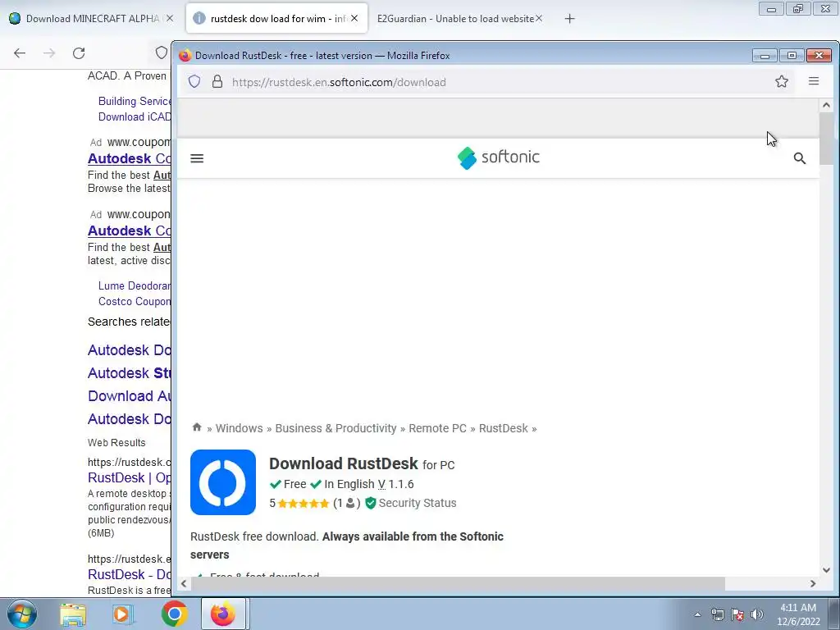Viewport: 840px width, 630px height.
Task: Click the Download iCAD link
Action: 135,116
